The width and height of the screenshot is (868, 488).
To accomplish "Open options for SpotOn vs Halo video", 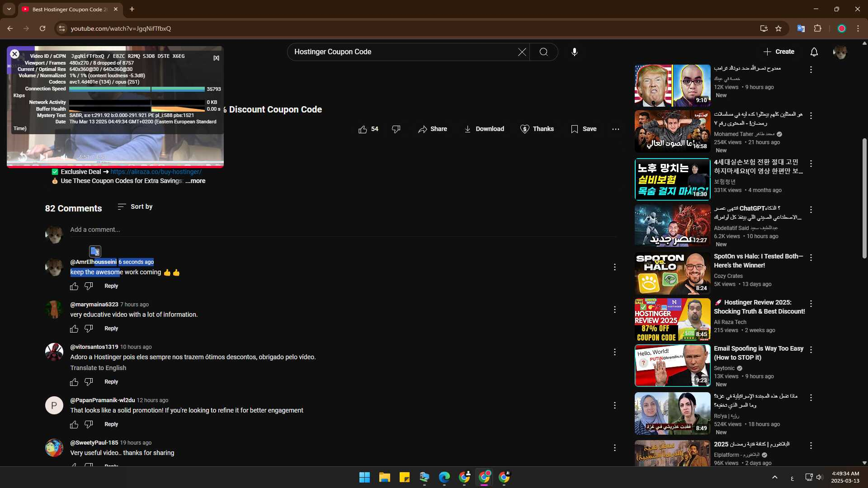I will click(x=811, y=258).
